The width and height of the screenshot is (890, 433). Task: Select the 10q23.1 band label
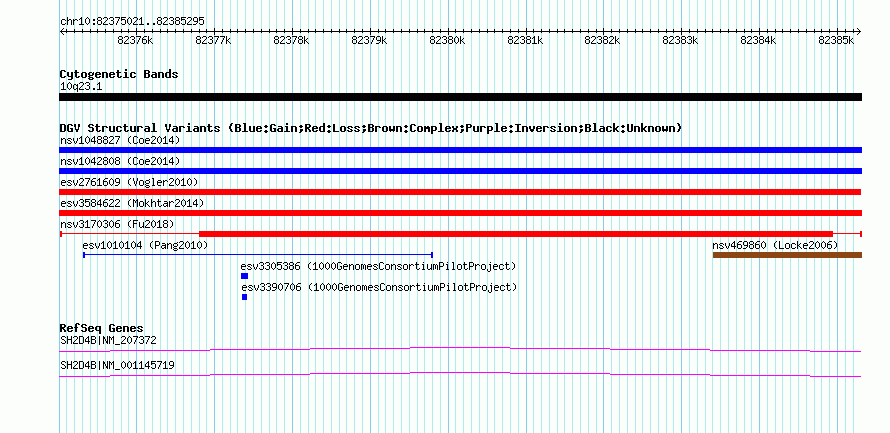[x=81, y=87]
